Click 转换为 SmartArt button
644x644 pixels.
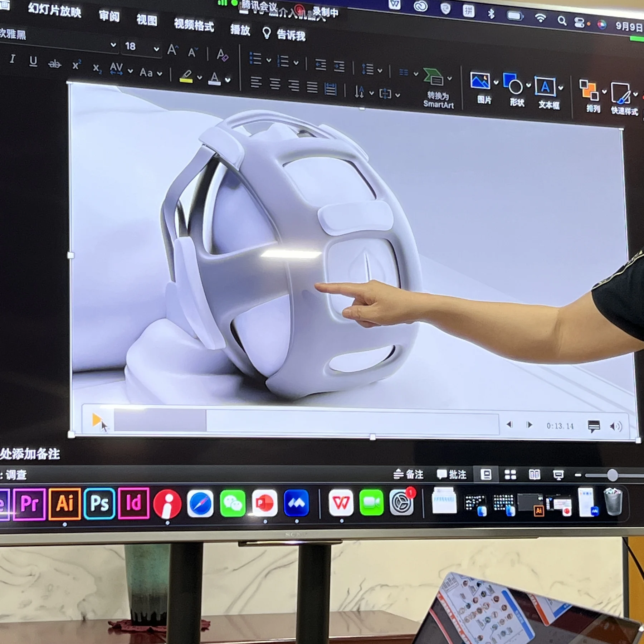tap(438, 88)
